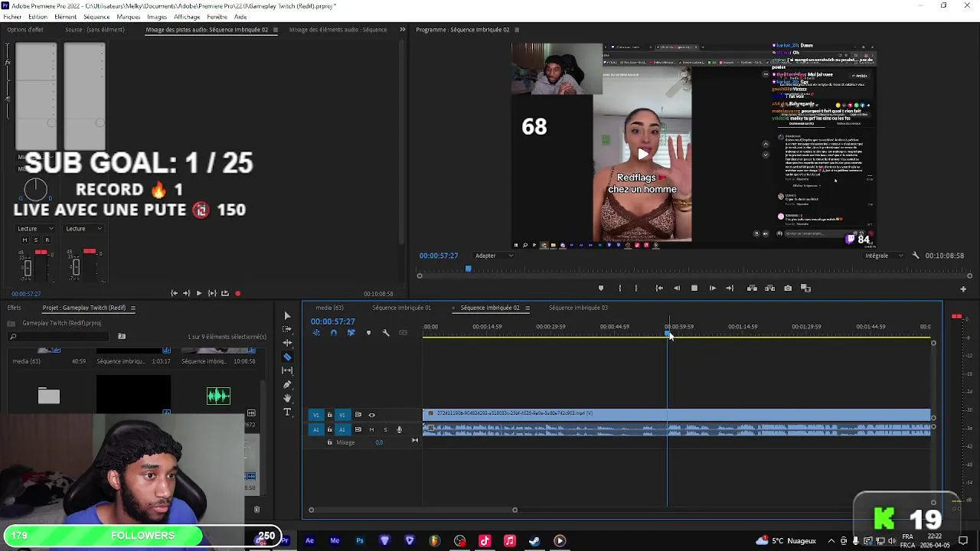Select the Razor tool

(x=287, y=357)
